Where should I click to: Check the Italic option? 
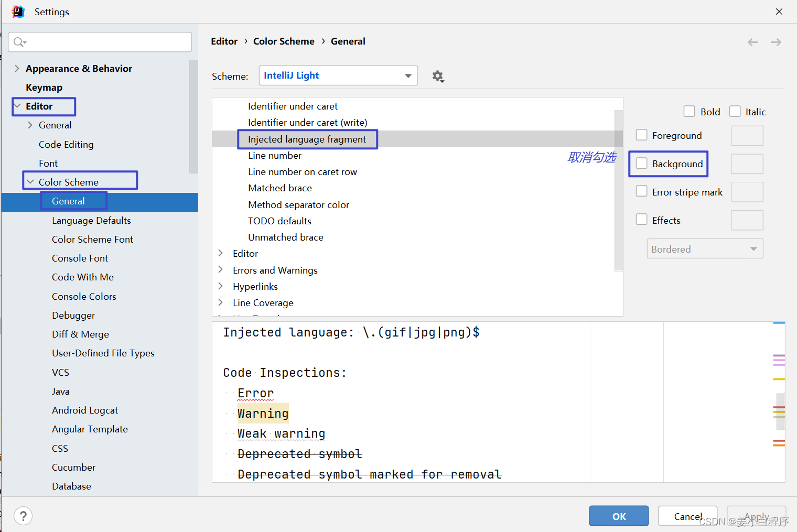735,111
